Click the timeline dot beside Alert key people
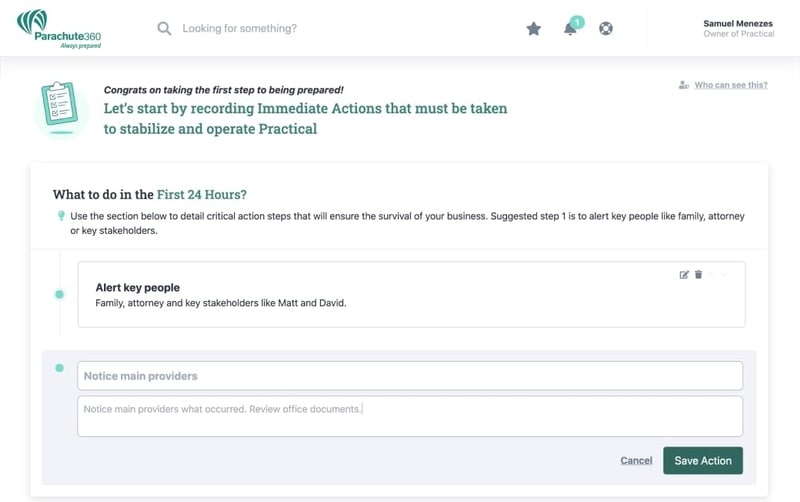 [59, 294]
